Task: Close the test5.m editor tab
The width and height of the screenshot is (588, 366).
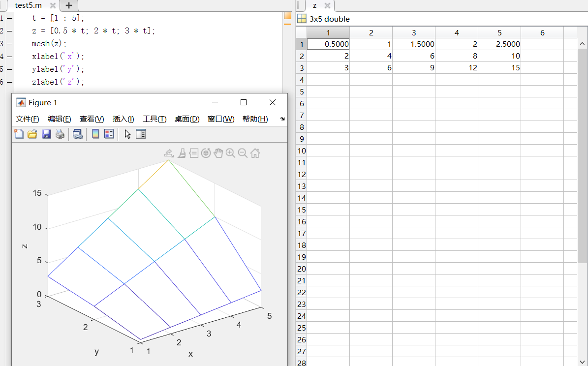Action: point(53,5)
